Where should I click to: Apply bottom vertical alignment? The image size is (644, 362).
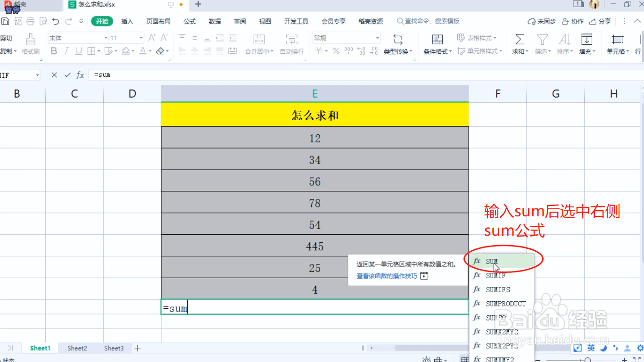point(207,38)
